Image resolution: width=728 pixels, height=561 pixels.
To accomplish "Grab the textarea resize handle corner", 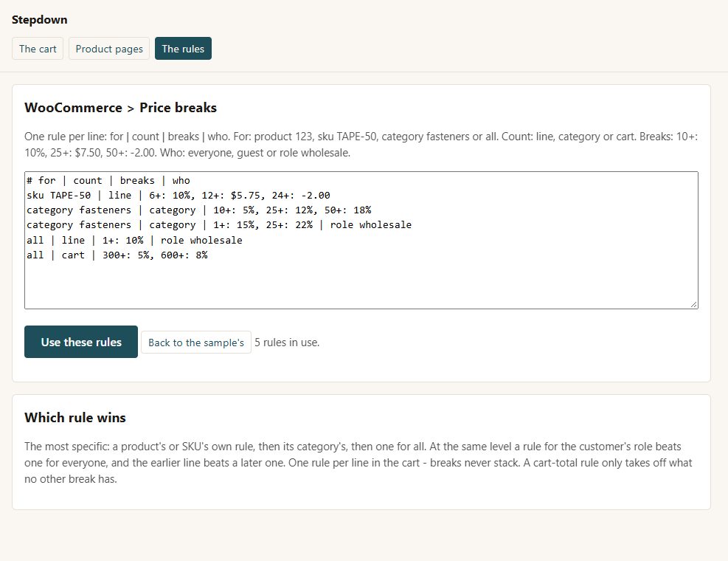I will pos(693,304).
